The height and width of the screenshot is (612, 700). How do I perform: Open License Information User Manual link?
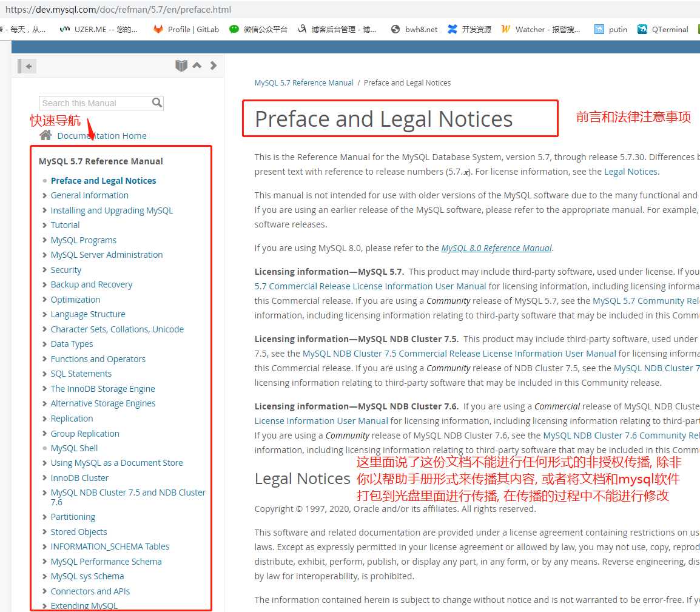click(x=321, y=421)
